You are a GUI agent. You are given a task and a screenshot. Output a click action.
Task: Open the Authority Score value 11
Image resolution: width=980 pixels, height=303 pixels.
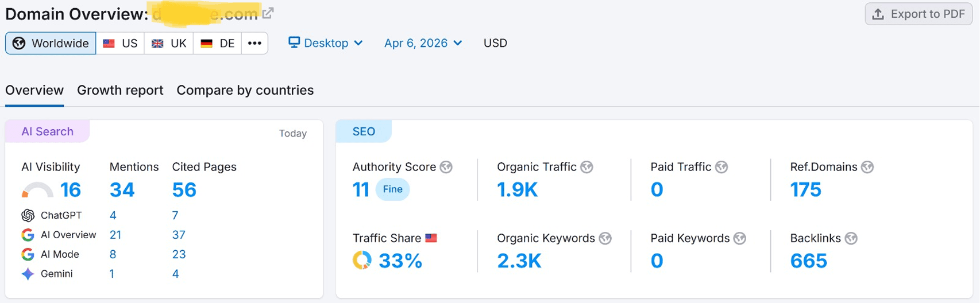[361, 189]
